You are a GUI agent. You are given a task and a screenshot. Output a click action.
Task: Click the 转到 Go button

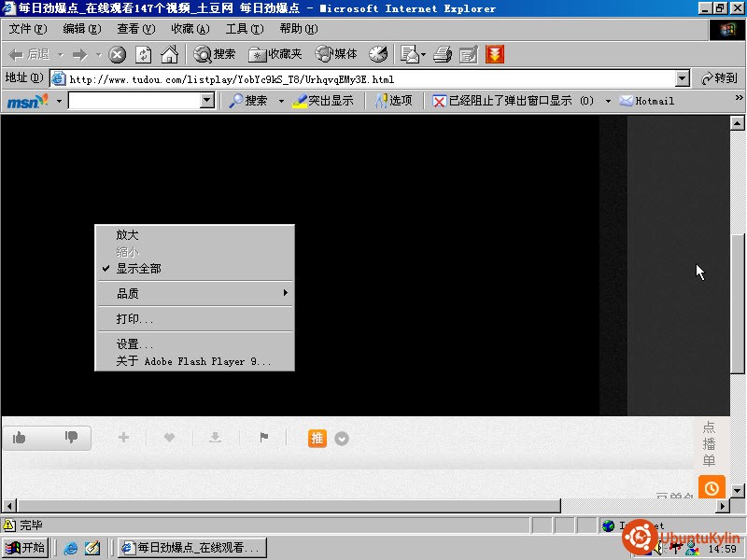click(x=719, y=78)
